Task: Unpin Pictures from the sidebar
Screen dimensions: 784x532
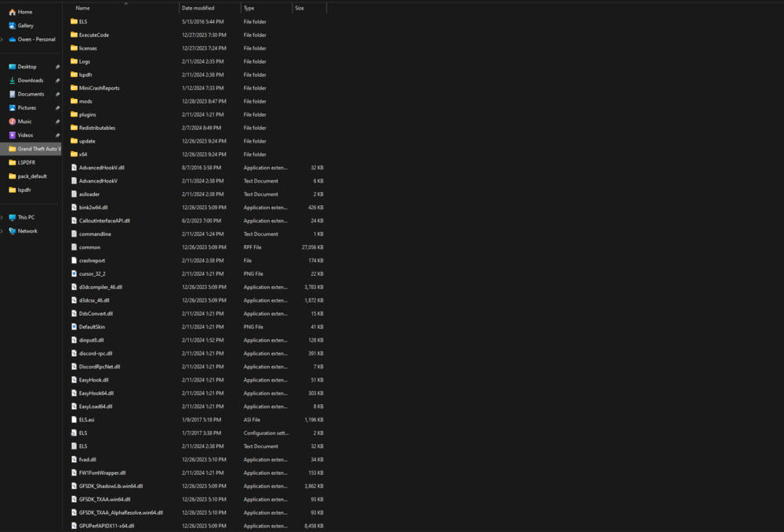Action: (x=56, y=107)
